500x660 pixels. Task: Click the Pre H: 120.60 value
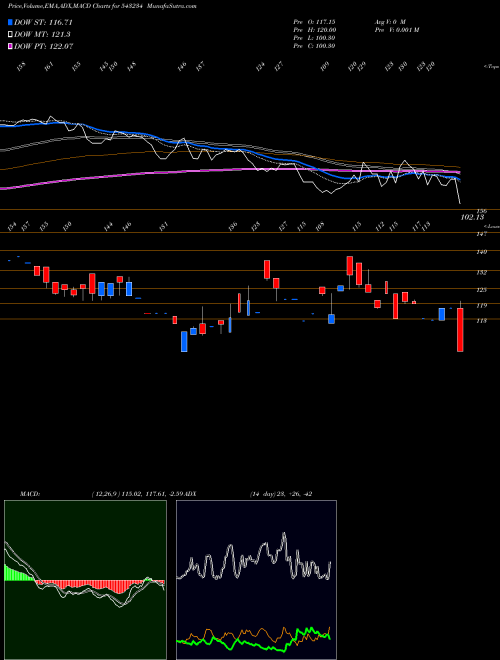(314, 30)
